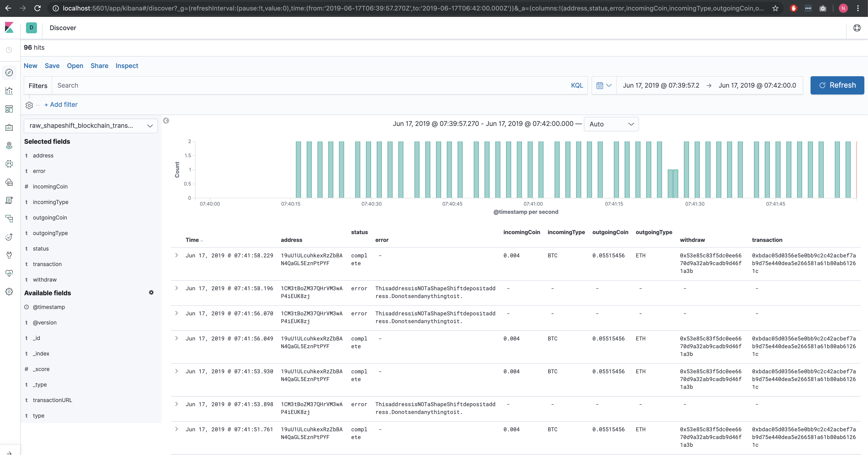Click the Kibana logo
The height and width of the screenshot is (455, 868).
click(x=9, y=28)
